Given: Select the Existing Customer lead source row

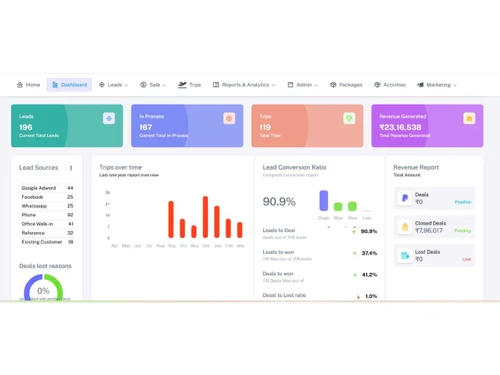Looking at the screenshot, I should 47,242.
